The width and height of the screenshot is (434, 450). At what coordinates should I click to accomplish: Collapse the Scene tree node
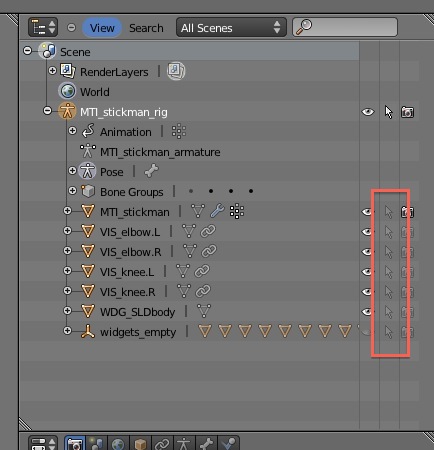[x=28, y=51]
